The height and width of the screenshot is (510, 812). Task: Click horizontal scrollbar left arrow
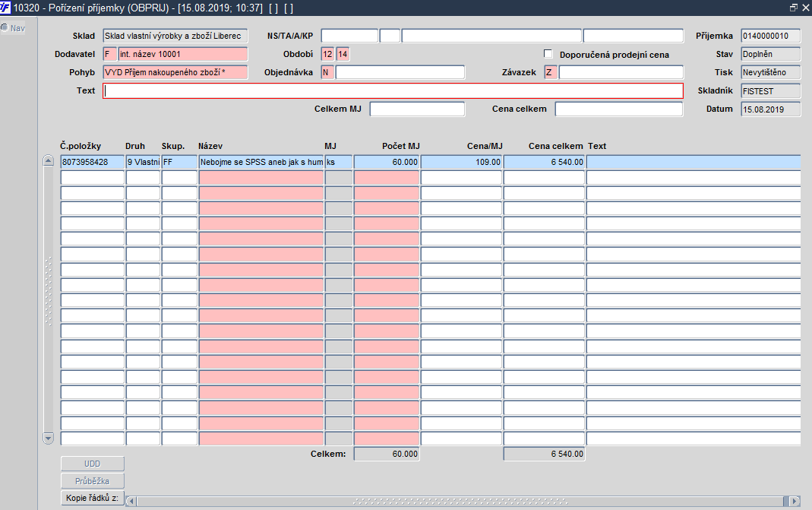(x=131, y=501)
